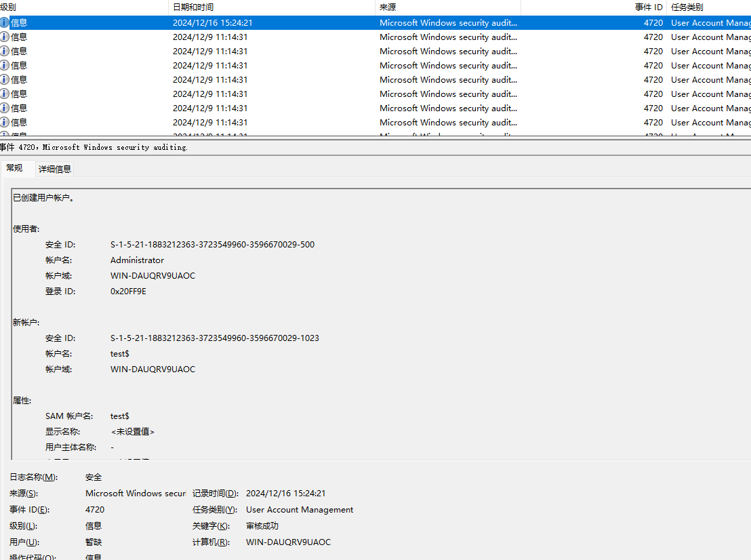This screenshot has width=751, height=560.
Task: Select the security ID ending in -500
Action: pos(212,245)
